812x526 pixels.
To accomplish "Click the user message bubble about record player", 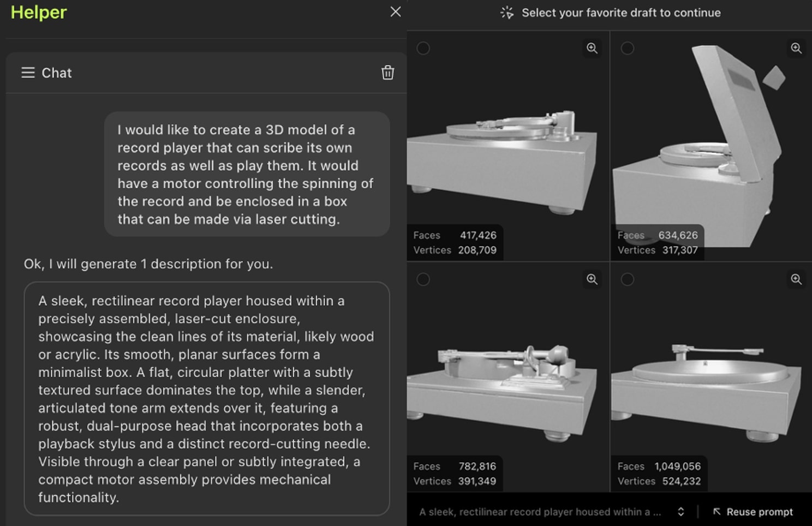I will click(247, 174).
